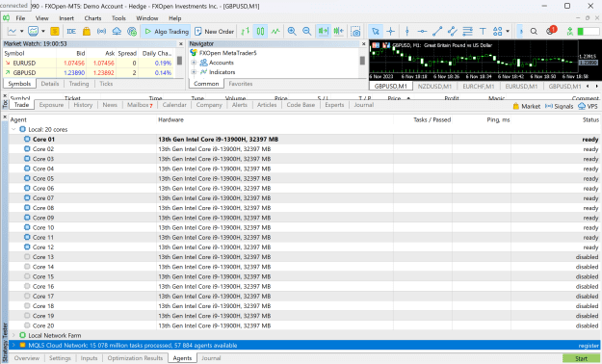Switch chart to line chart mode
This screenshot has height=364, width=602.
(275, 32)
